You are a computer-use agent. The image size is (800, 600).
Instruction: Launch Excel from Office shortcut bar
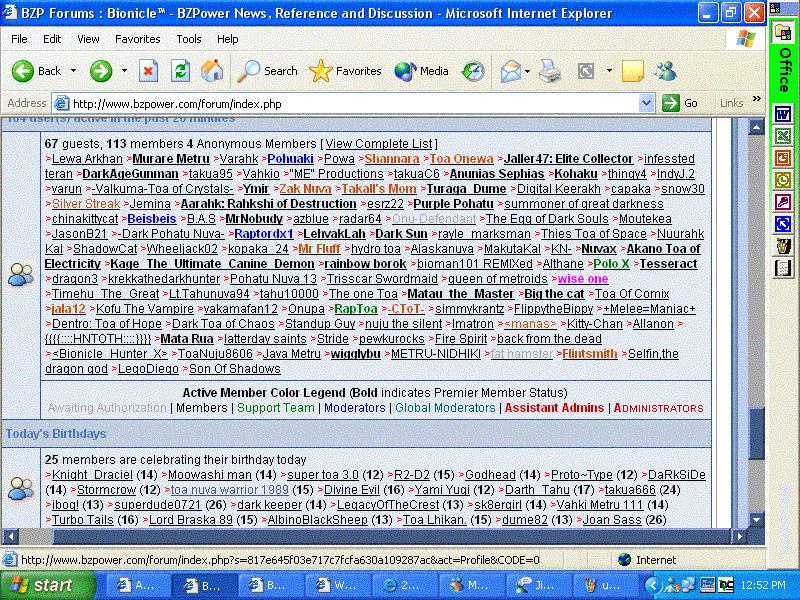[x=783, y=135]
